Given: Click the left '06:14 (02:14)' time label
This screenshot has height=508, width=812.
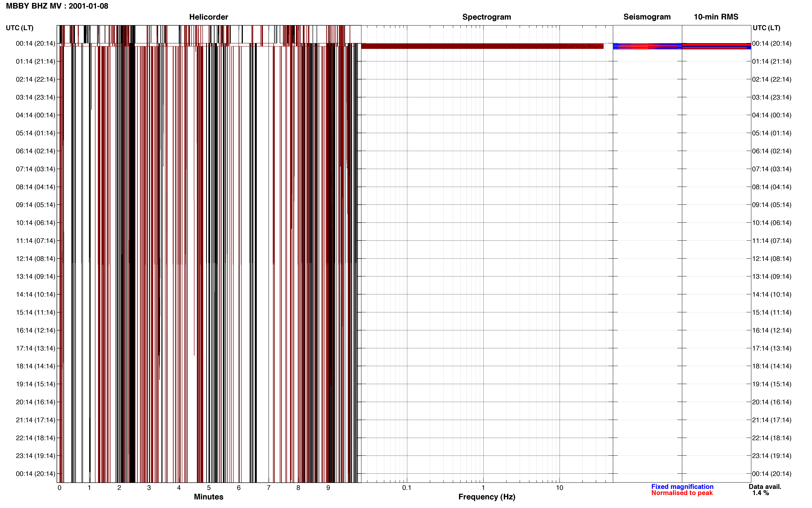Looking at the screenshot, I should [36, 151].
